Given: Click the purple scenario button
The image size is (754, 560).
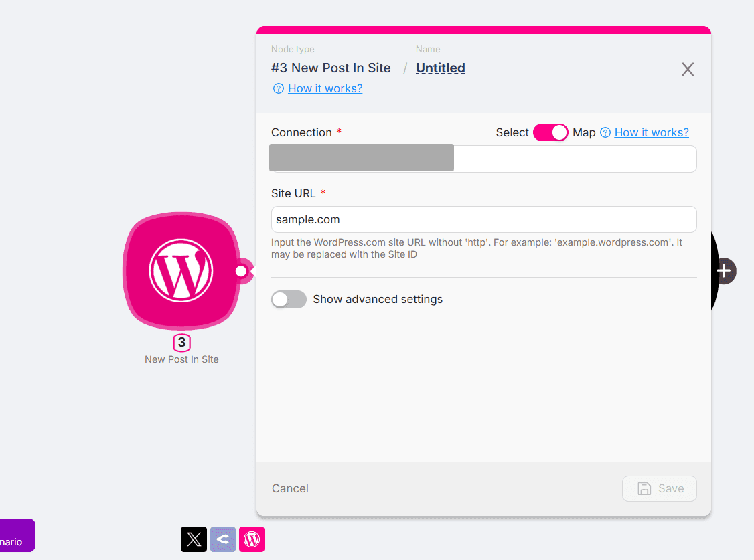Looking at the screenshot, I should [x=16, y=535].
